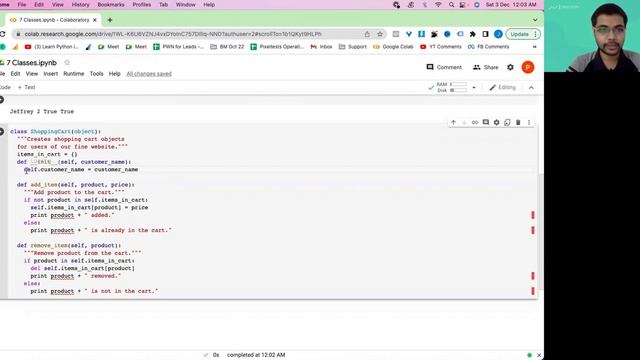This screenshot has height=360, width=640.
Task: Close the 7 Classes.ipynb browser tab
Action: click(95, 20)
